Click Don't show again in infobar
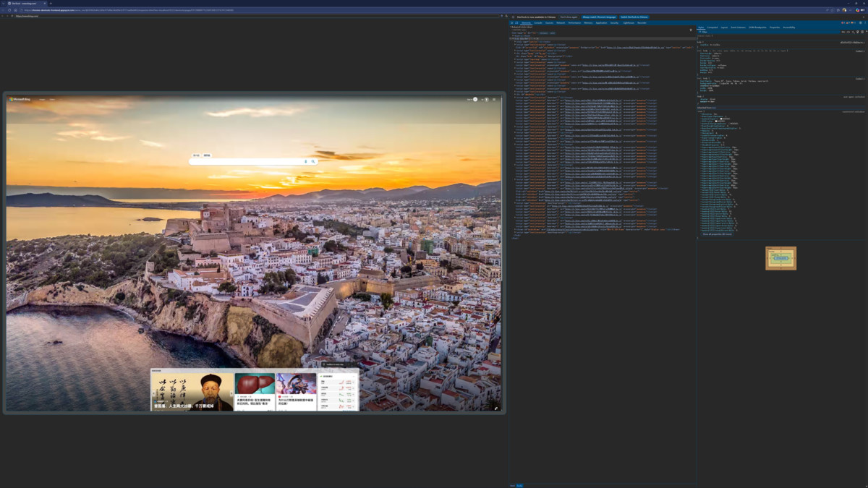Viewport: 868px width, 488px height. (569, 17)
